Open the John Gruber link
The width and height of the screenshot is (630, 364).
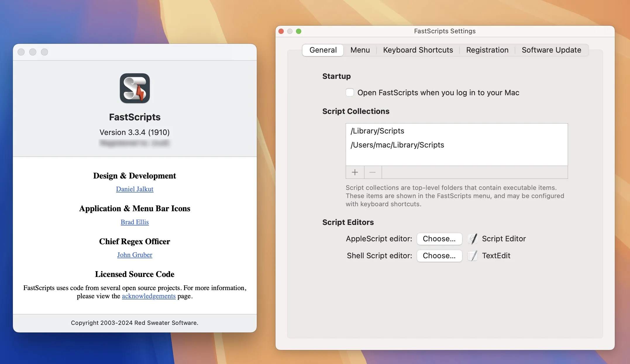[135, 255]
